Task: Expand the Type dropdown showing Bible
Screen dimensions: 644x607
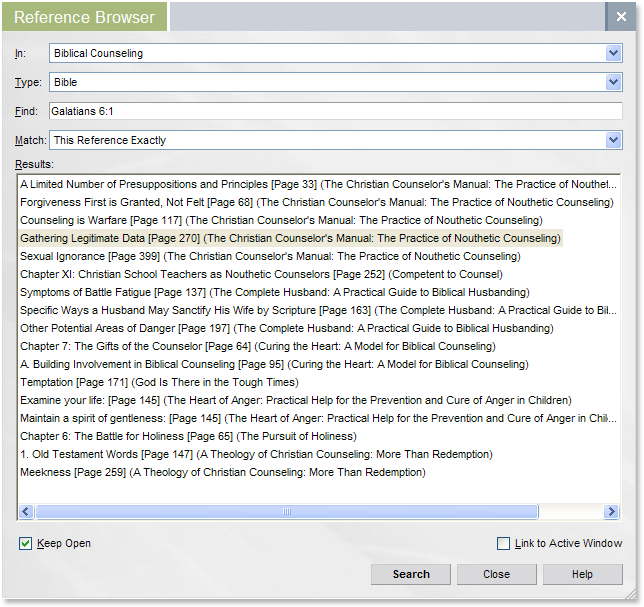Action: (613, 82)
